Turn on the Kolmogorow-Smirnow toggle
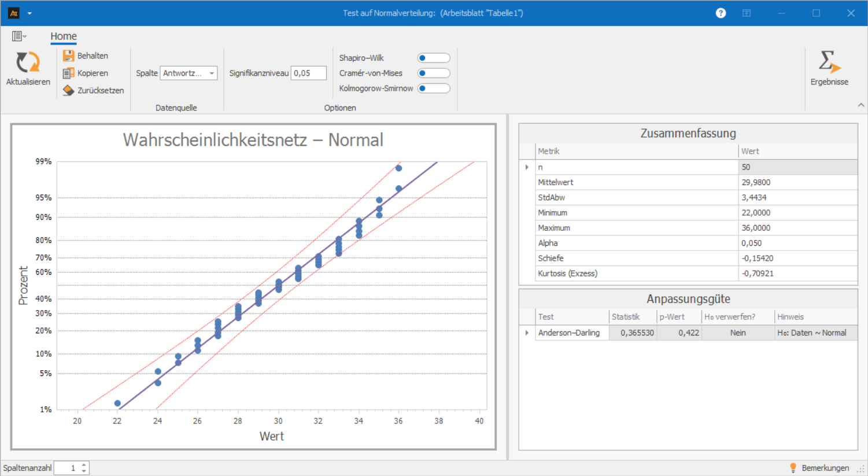The height and width of the screenshot is (476, 868). tap(433, 88)
